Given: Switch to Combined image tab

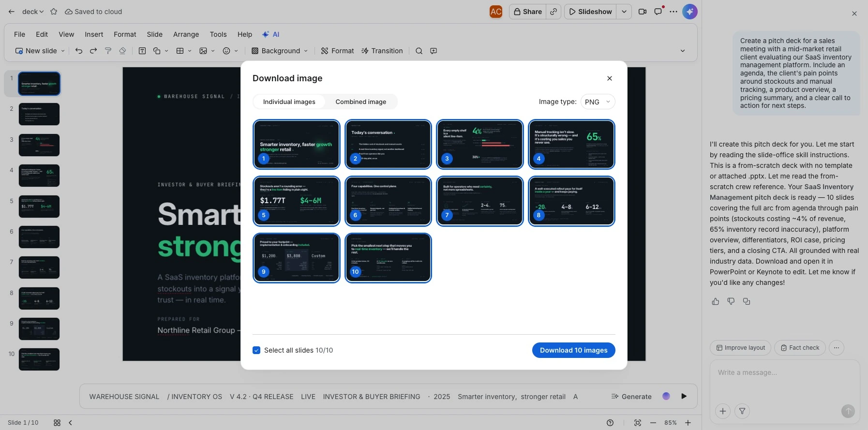Looking at the screenshot, I should [361, 102].
